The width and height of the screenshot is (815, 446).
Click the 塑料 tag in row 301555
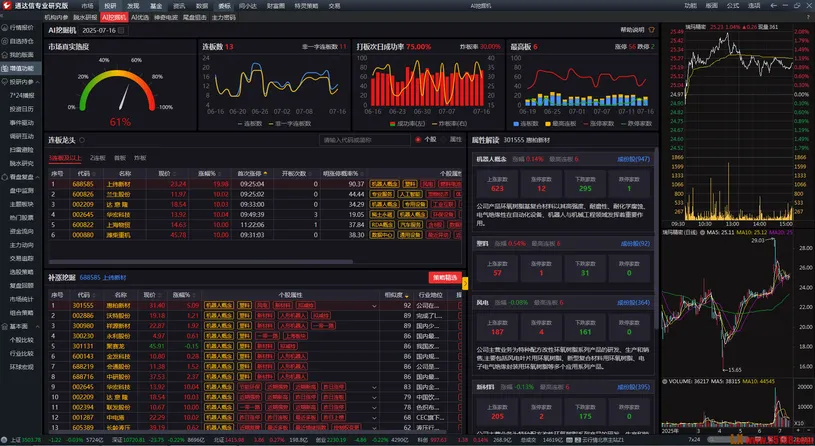244,306
